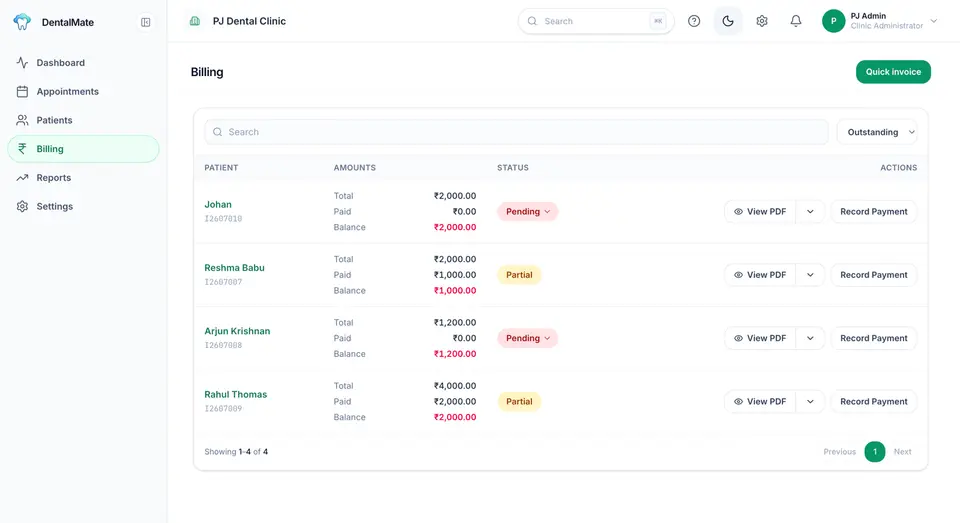Click invoice number I2607009
Screen dimensions: 960x523
click(223, 408)
